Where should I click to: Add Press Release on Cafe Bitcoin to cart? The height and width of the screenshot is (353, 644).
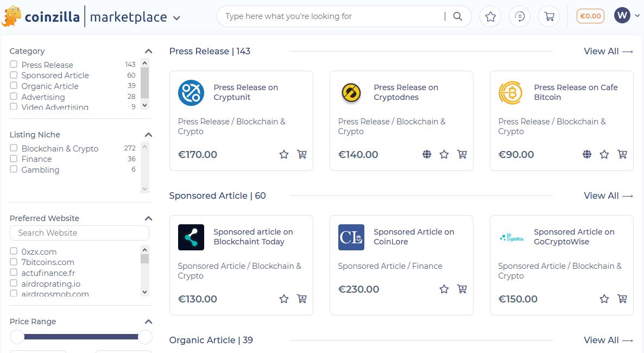[622, 155]
